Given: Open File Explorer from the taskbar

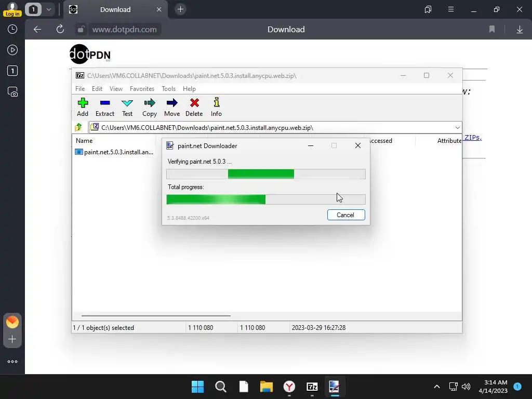Looking at the screenshot, I should pos(267,387).
